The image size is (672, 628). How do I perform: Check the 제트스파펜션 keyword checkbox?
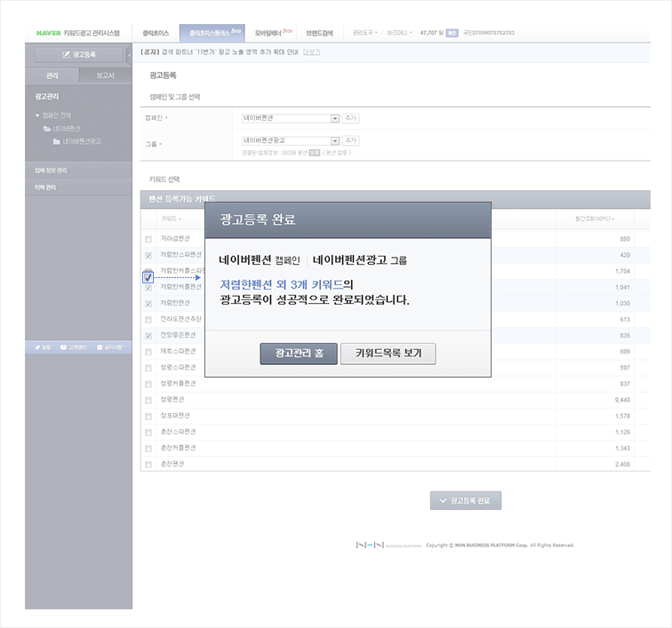148,352
